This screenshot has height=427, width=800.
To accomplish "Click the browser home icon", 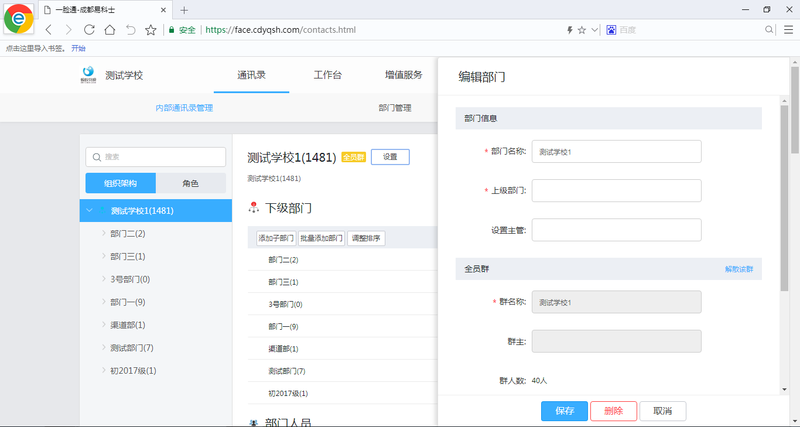I will pyautogui.click(x=110, y=30).
